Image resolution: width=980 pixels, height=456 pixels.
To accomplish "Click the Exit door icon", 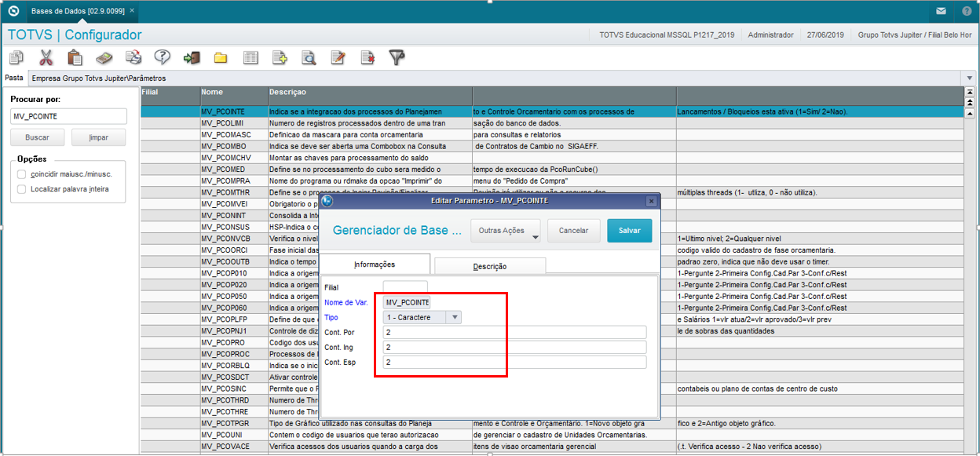I will (x=192, y=57).
